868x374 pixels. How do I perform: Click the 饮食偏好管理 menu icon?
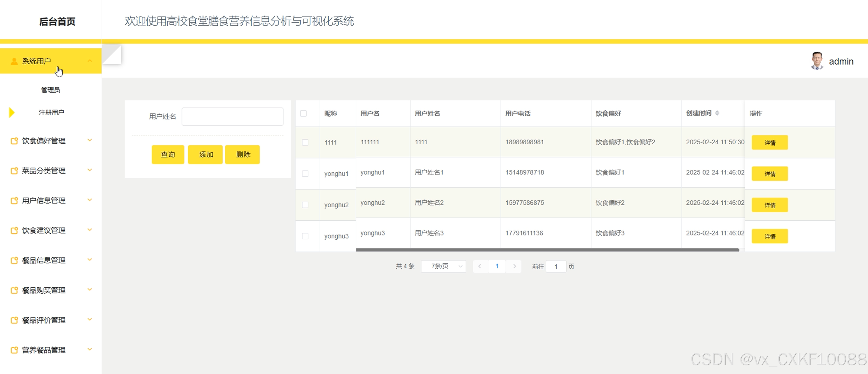click(x=14, y=141)
